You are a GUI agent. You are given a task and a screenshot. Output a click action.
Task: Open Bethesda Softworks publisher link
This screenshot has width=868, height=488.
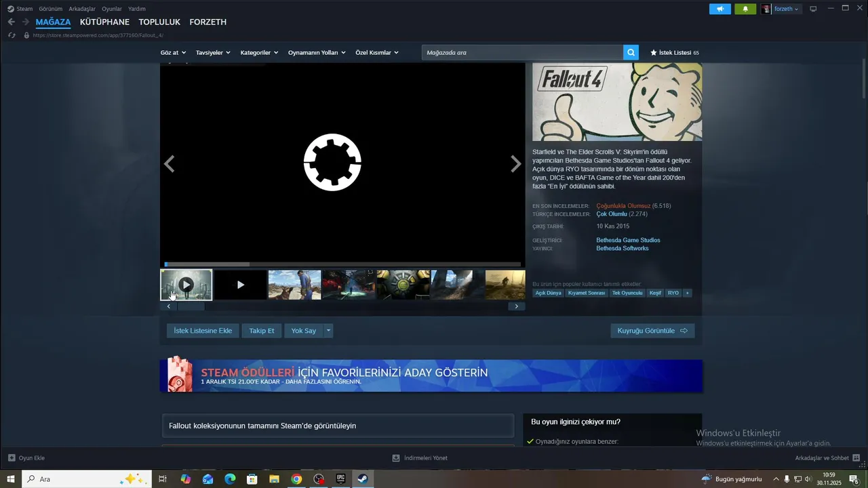tap(623, 248)
